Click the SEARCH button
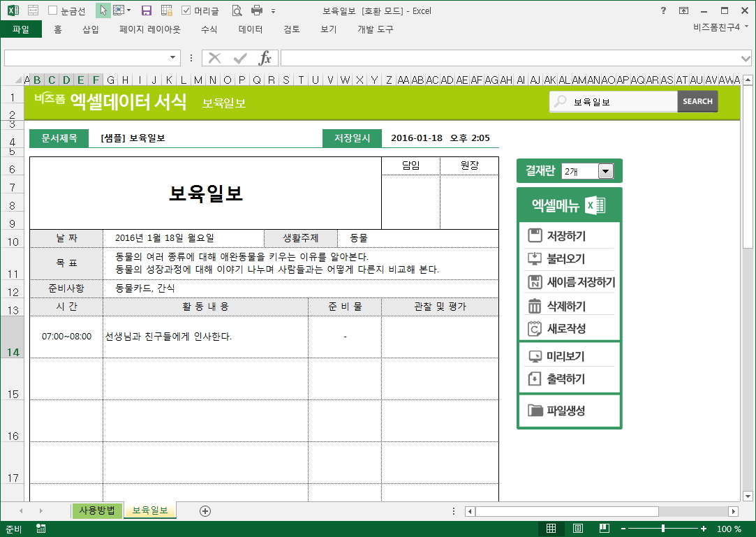The image size is (756, 537). [x=697, y=101]
